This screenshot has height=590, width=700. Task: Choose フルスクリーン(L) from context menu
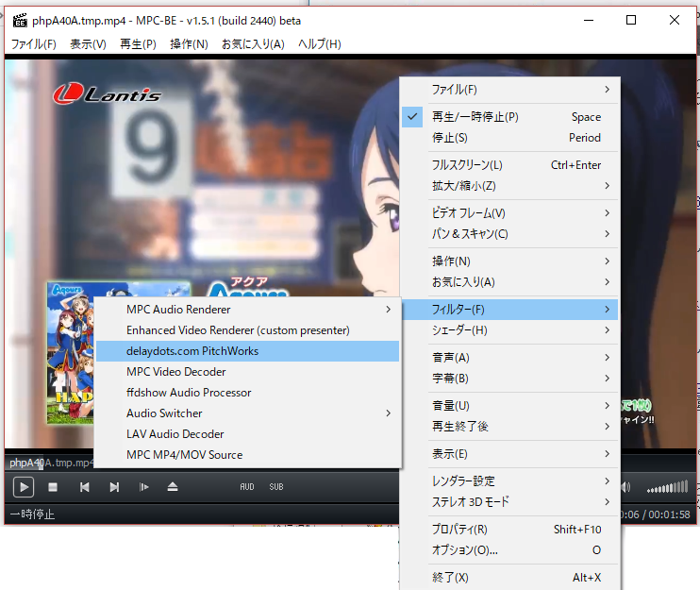509,165
